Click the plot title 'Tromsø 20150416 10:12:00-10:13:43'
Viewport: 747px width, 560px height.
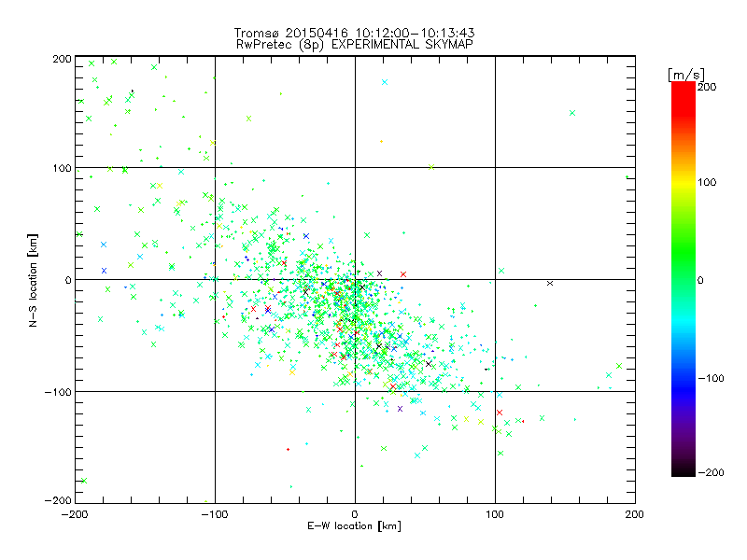click(x=354, y=33)
